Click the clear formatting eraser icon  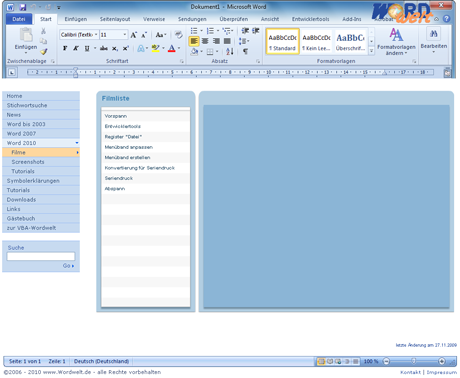click(x=179, y=35)
